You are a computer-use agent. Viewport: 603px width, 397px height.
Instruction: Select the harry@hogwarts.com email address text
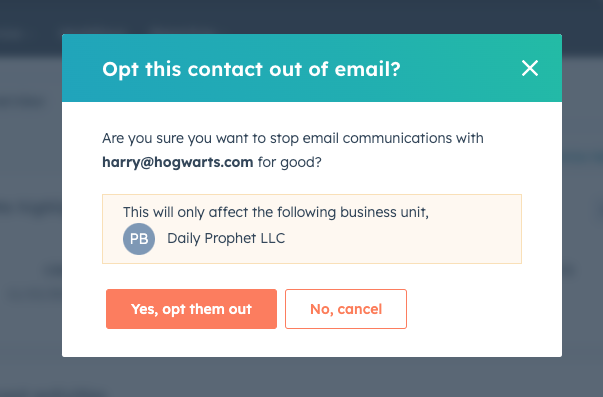(x=178, y=162)
